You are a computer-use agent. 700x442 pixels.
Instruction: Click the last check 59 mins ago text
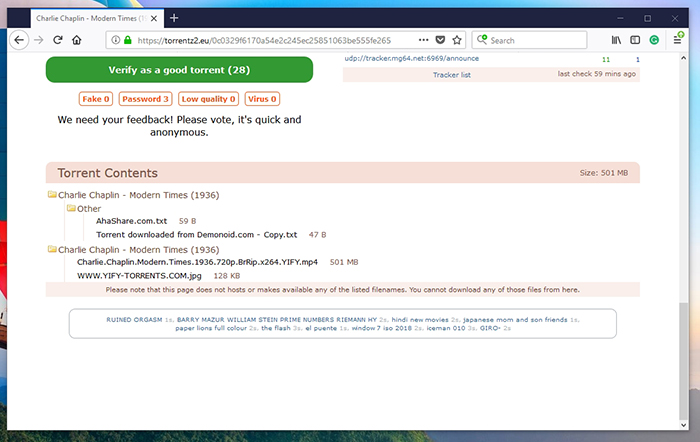(x=596, y=74)
